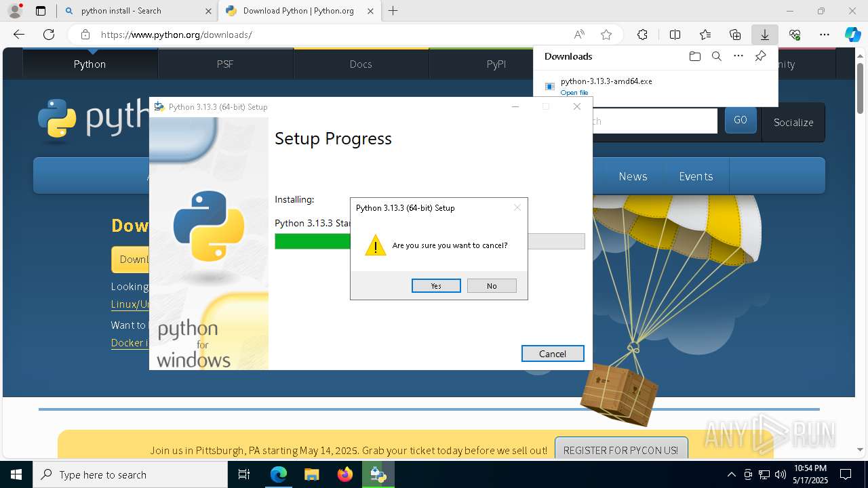Viewport: 868px width, 488px height.
Task: Open Microsoft Edge from the taskbar
Action: (279, 474)
